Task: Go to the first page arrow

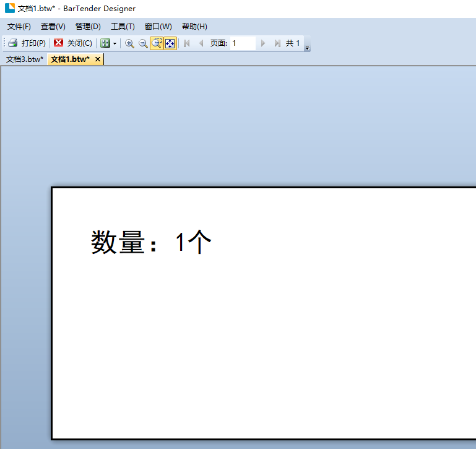Action: (x=187, y=43)
